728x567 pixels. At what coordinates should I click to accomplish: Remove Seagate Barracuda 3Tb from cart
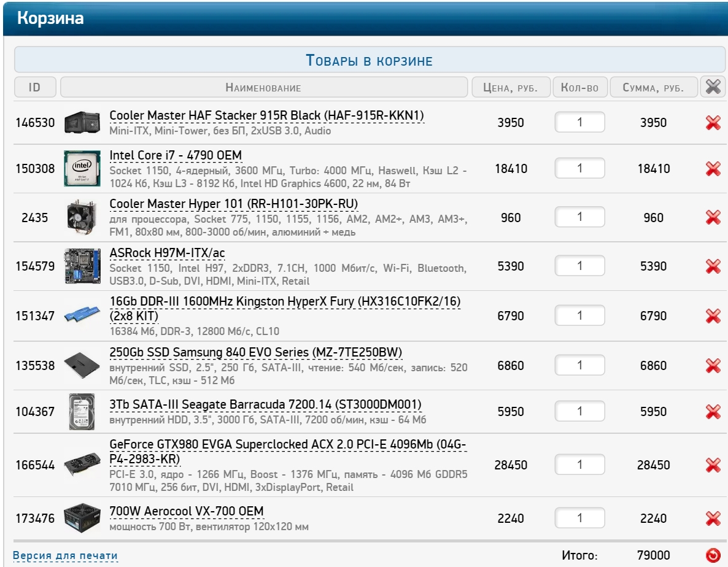click(713, 412)
